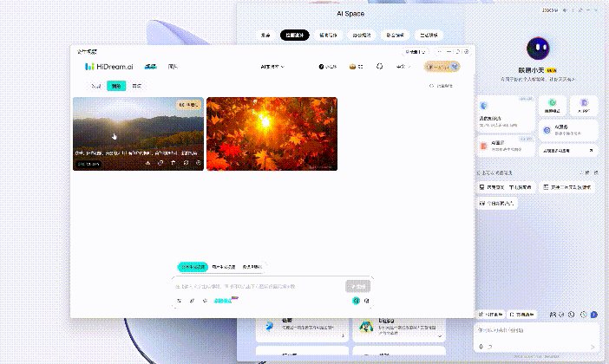Screen dimensions: 609x364
Task: Click the 联想小天 robot avatar
Action: 538,49
